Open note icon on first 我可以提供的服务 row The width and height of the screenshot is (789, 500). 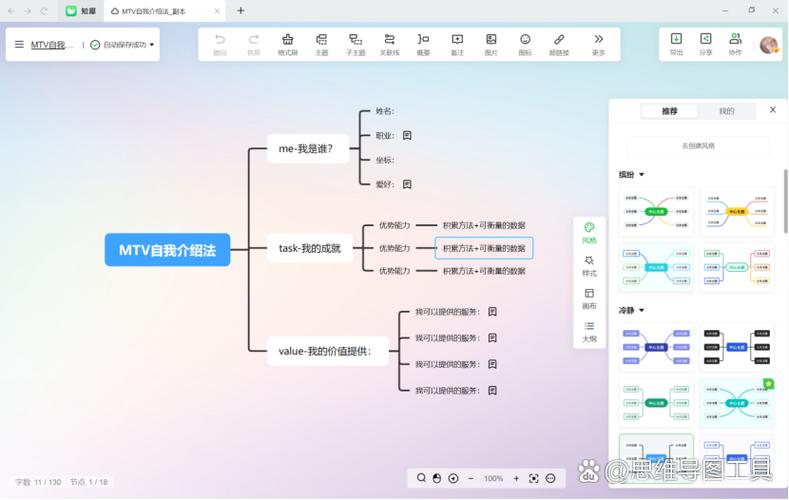pos(492,312)
